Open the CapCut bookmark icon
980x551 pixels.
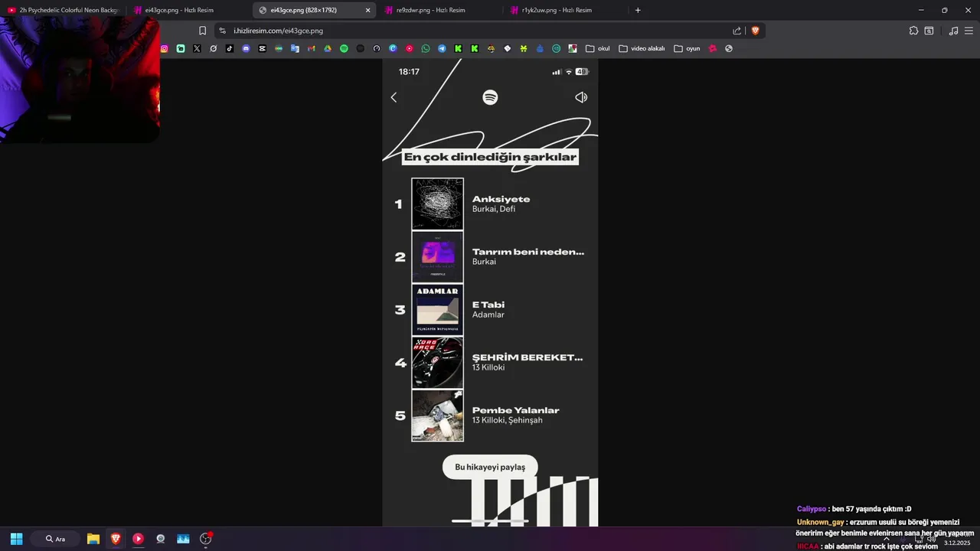[263, 48]
